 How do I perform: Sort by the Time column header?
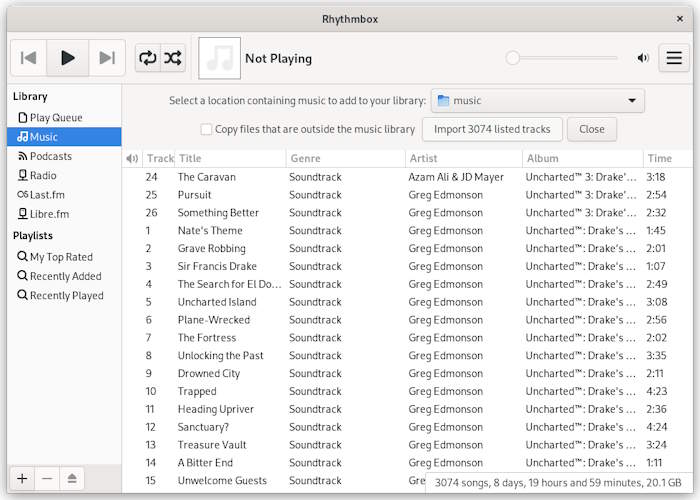[x=667, y=158]
